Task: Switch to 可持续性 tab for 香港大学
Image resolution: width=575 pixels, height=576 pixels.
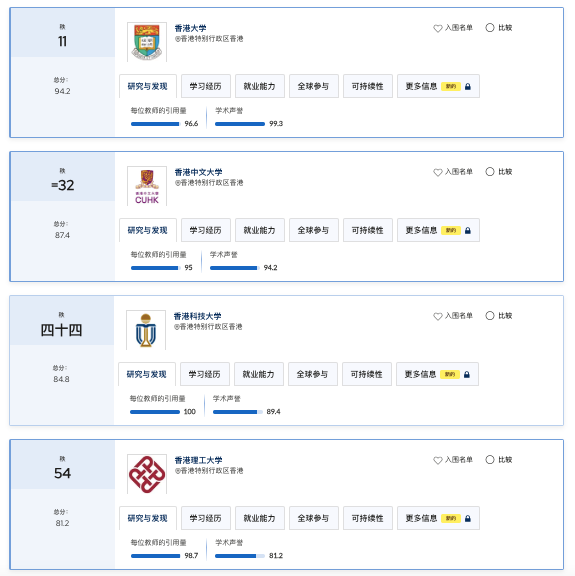Action: click(368, 86)
